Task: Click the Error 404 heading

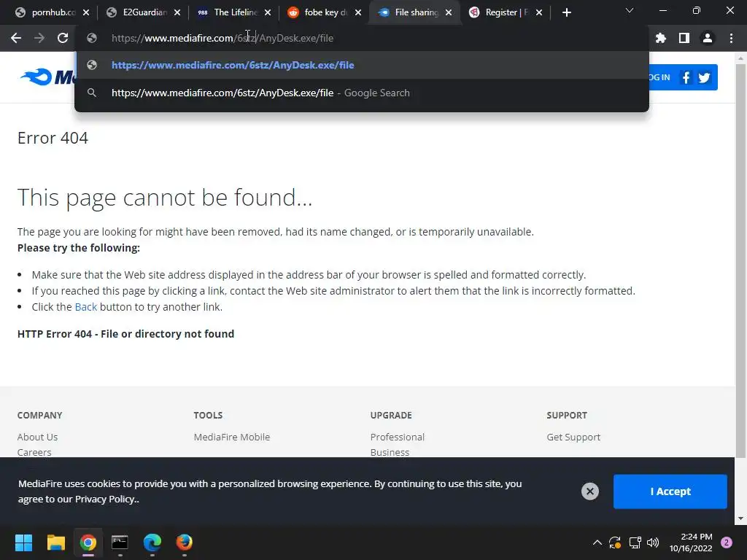Action: tap(53, 138)
